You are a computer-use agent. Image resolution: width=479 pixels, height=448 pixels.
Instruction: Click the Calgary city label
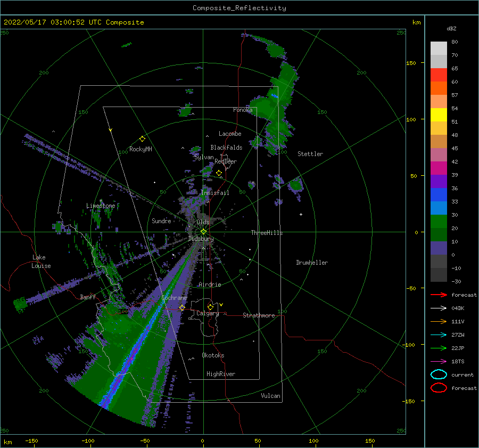(x=208, y=313)
